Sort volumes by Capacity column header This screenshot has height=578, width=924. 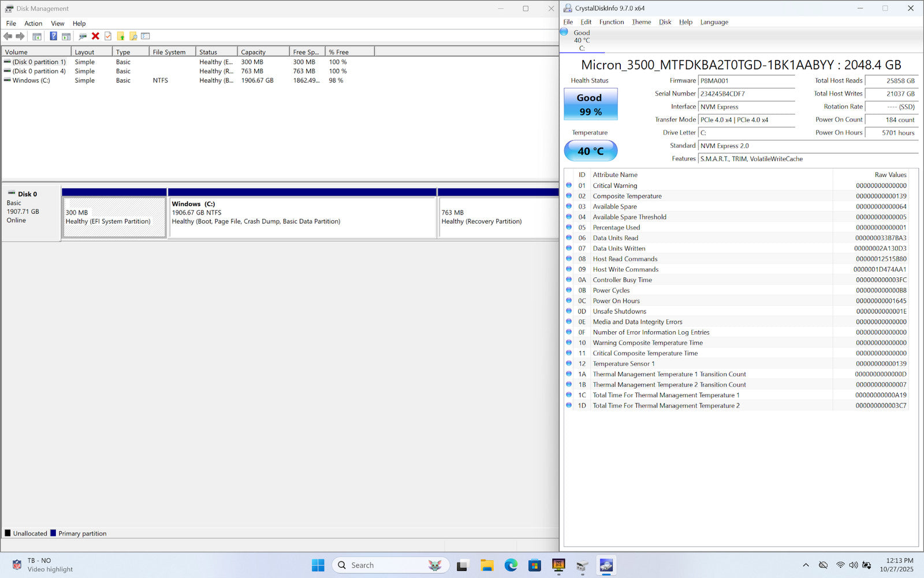click(262, 52)
